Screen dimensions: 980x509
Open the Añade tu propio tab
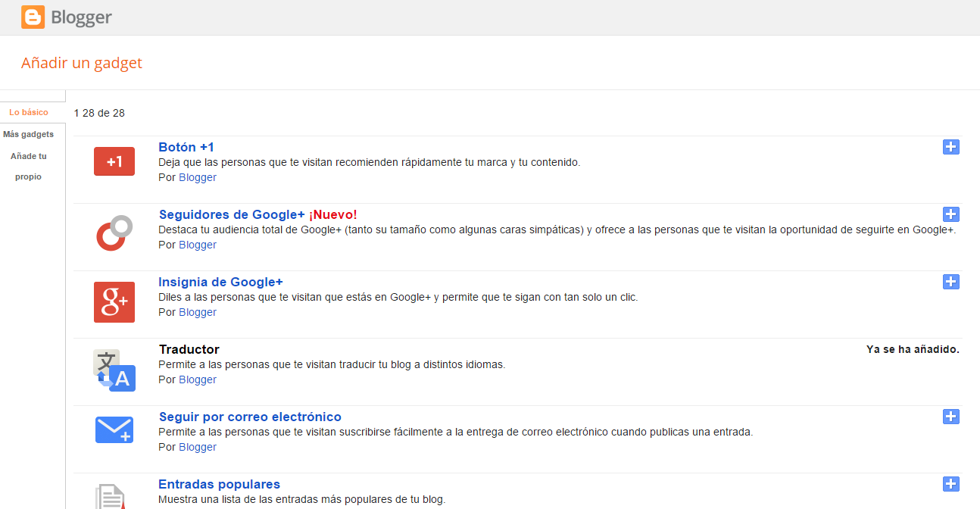point(29,167)
